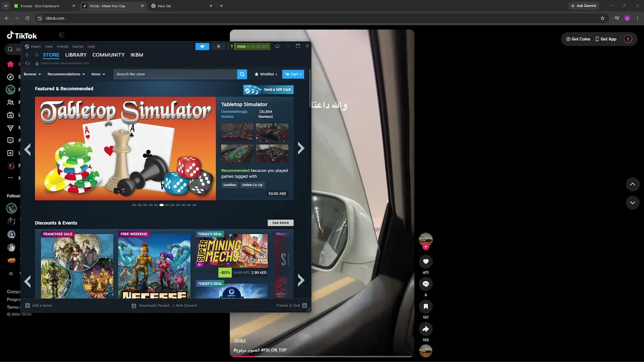Switch to the LIBRARY tab in Steam

tap(76, 55)
